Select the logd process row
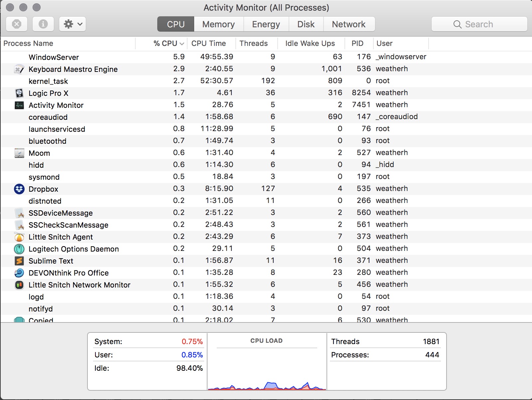532x400 pixels. coord(266,297)
